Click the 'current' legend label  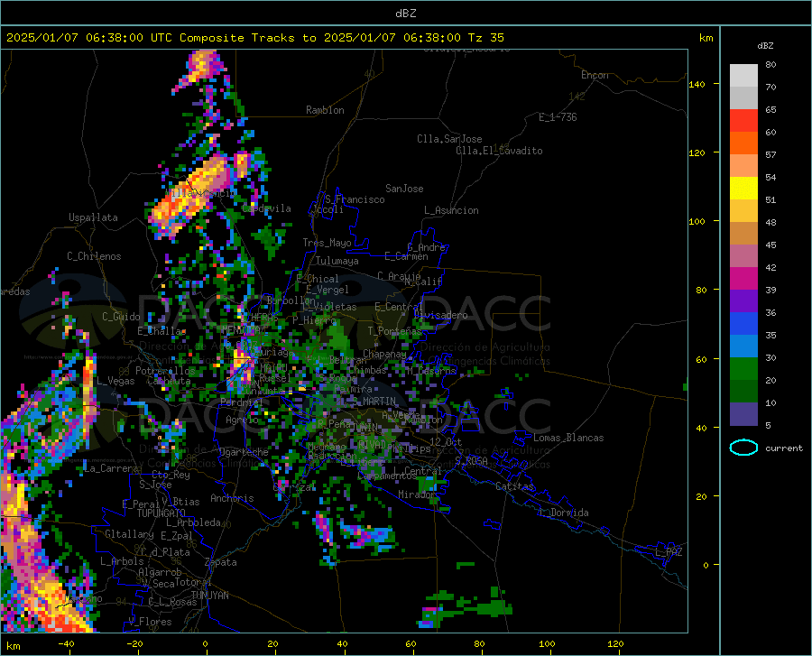pos(784,448)
